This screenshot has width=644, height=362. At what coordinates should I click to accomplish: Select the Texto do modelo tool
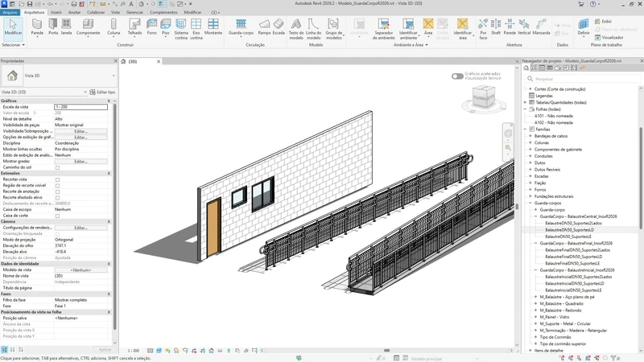296,29
